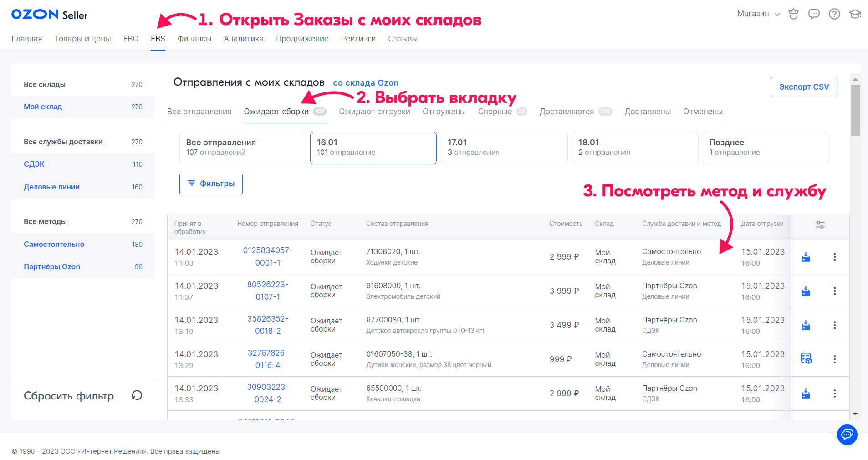Open the Фильтры button
Screen dimensions: 868x460
click(211, 184)
